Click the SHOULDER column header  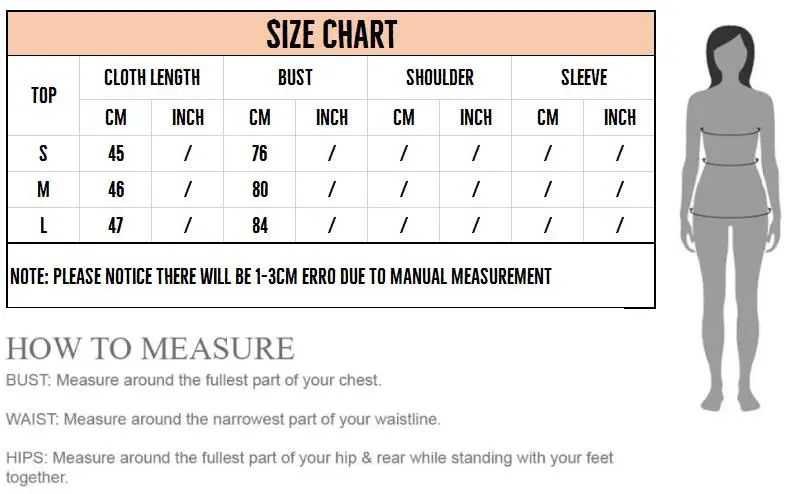(x=440, y=77)
